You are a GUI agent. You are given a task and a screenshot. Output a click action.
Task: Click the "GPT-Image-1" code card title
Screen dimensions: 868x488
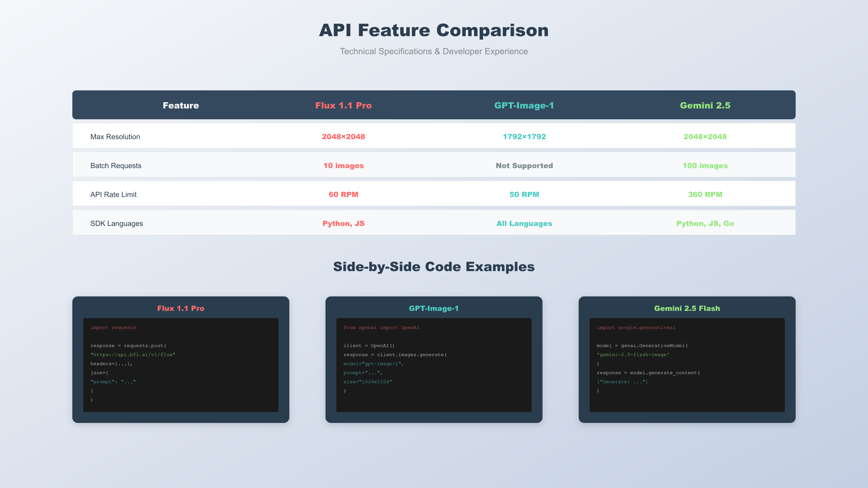click(434, 308)
